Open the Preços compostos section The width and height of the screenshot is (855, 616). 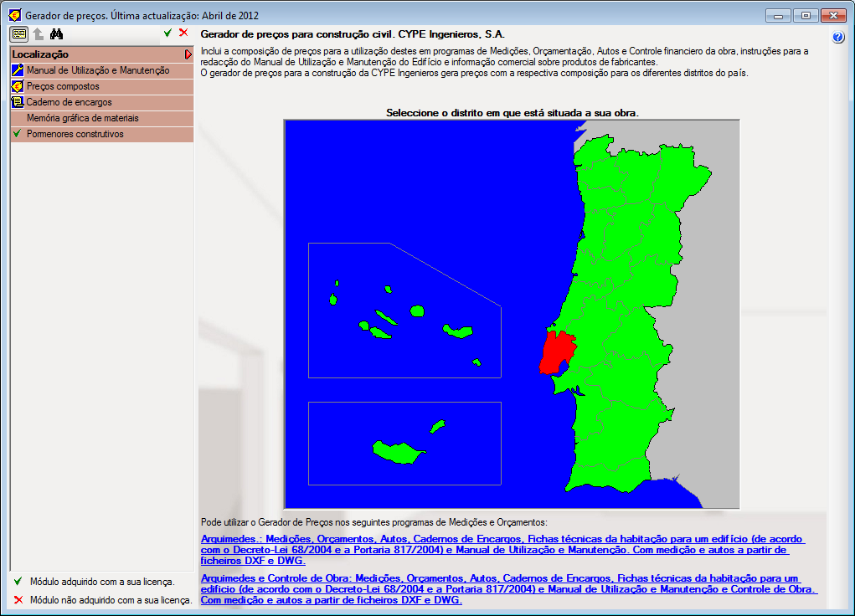click(x=102, y=86)
